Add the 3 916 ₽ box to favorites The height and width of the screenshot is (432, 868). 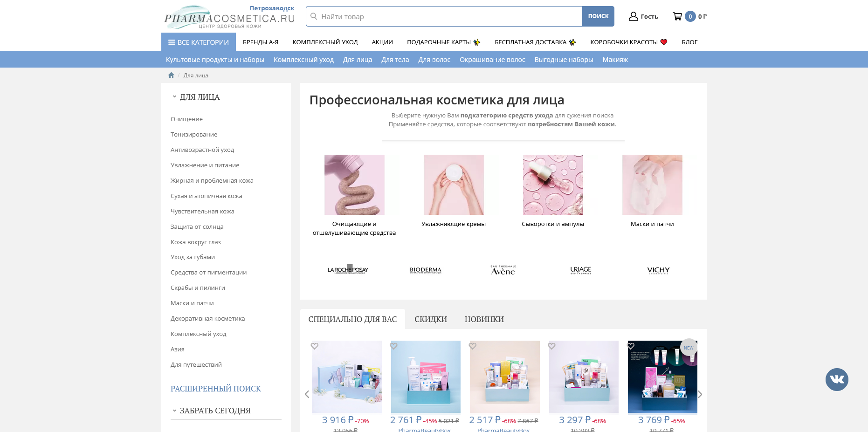point(315,346)
